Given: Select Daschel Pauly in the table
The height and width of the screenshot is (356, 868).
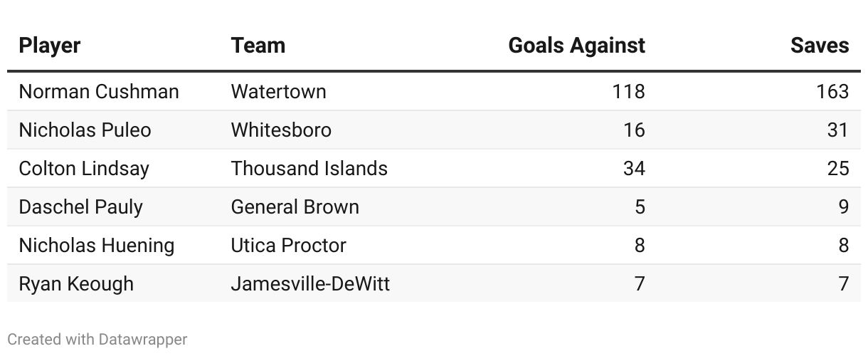Looking at the screenshot, I should click(81, 207).
